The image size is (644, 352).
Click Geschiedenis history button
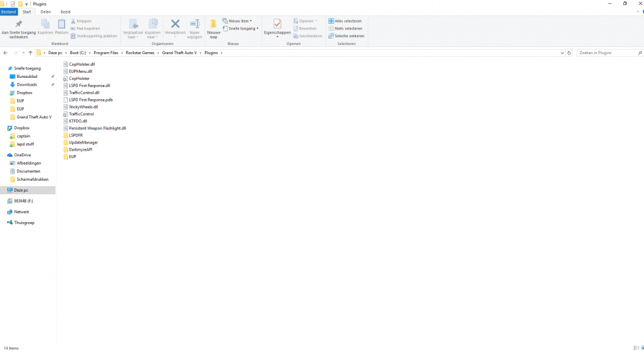tap(308, 35)
